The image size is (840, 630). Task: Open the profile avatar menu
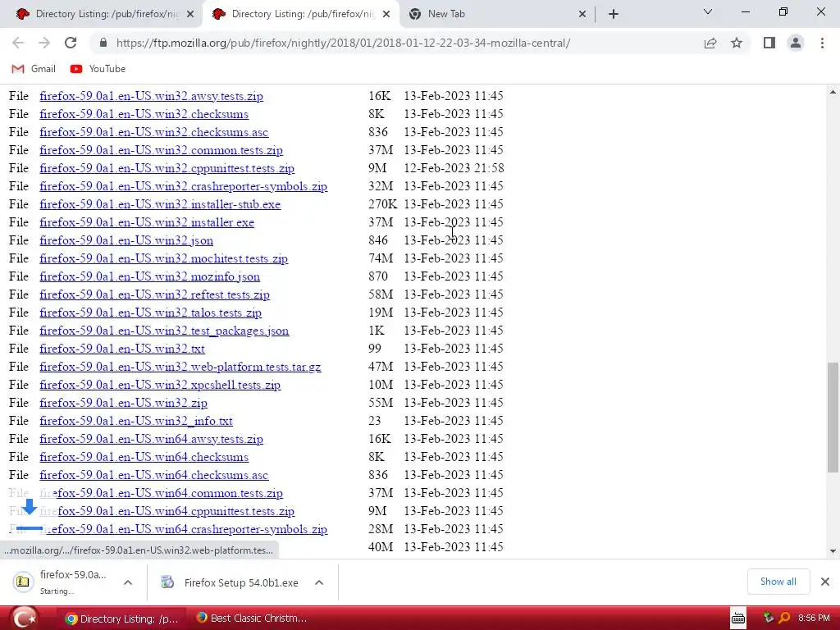click(796, 43)
